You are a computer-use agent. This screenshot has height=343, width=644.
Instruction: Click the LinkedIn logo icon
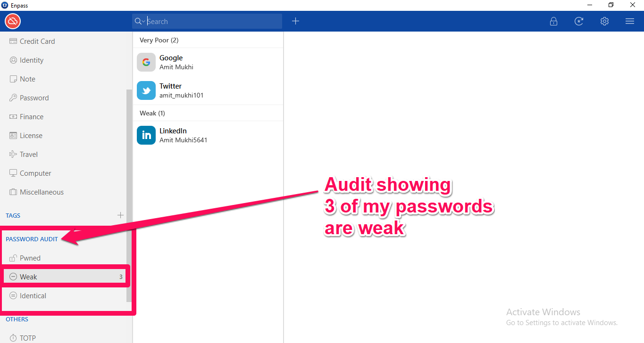[146, 135]
